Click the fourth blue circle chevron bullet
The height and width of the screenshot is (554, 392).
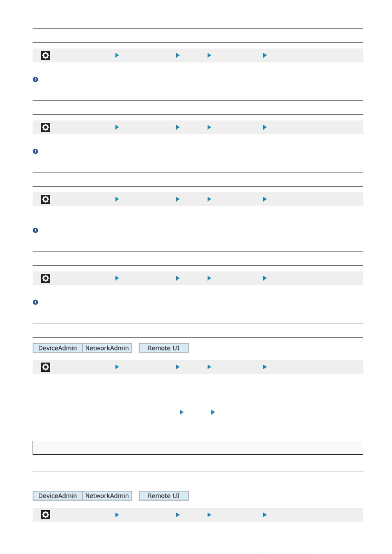pyautogui.click(x=35, y=302)
